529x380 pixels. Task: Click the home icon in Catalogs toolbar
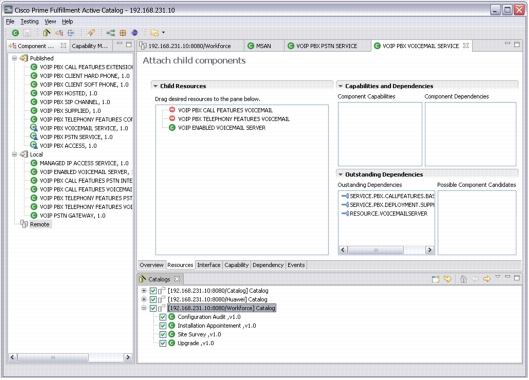tap(464, 279)
